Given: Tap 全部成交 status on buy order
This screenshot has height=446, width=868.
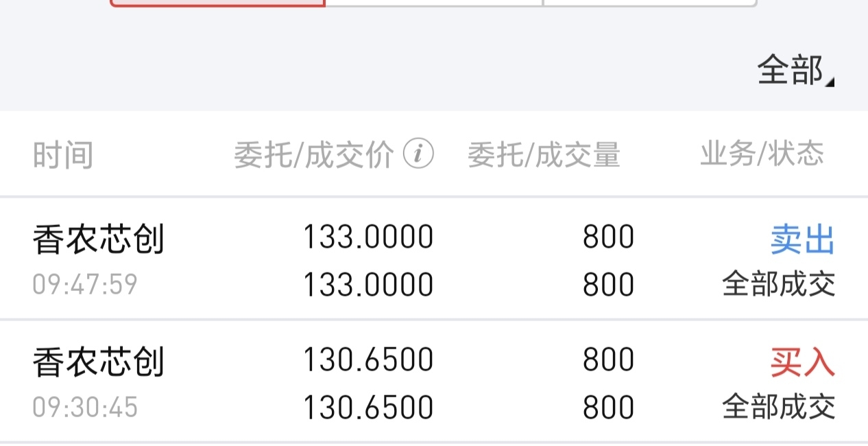Looking at the screenshot, I should [x=779, y=407].
